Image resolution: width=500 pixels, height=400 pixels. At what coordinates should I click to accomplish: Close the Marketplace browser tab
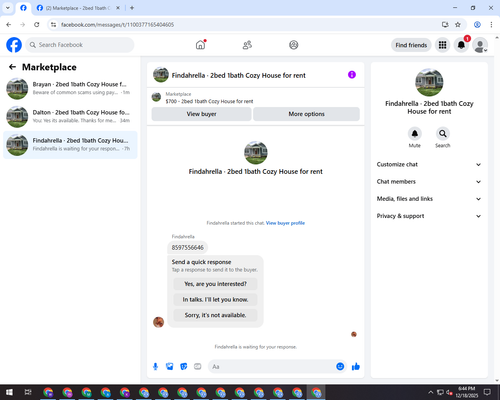118,8
